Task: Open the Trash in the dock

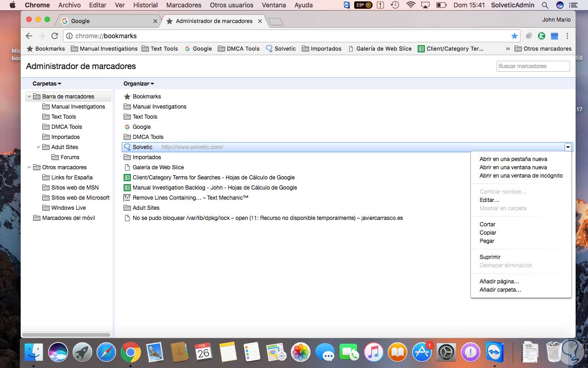Action: pyautogui.click(x=554, y=353)
